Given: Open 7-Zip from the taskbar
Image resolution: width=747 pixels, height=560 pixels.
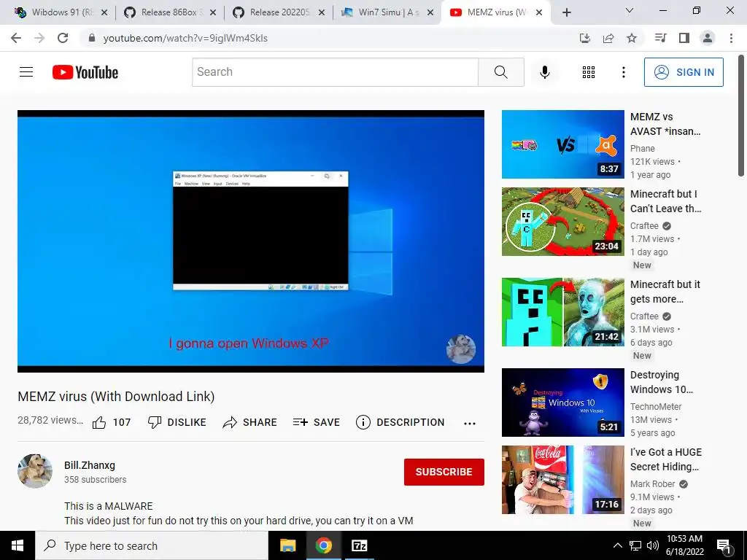Looking at the screenshot, I should 359,545.
